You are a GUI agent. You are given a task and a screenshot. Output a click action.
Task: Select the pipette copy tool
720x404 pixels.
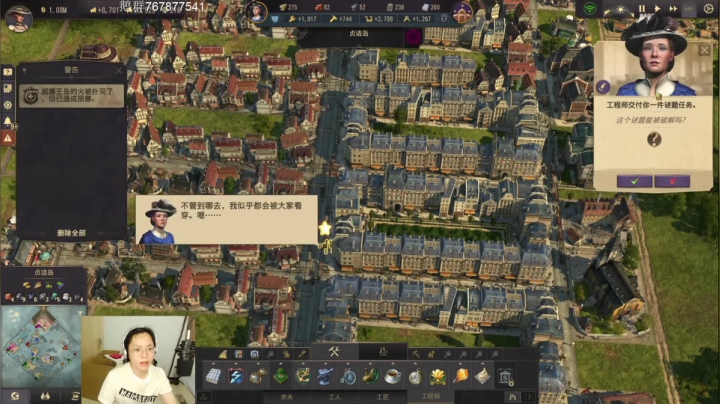click(302, 354)
